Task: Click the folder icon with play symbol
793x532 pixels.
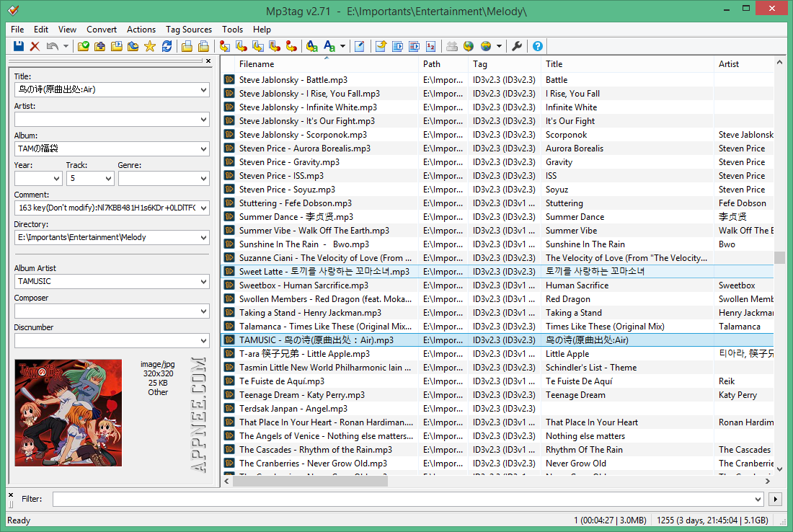Action: [x=117, y=46]
